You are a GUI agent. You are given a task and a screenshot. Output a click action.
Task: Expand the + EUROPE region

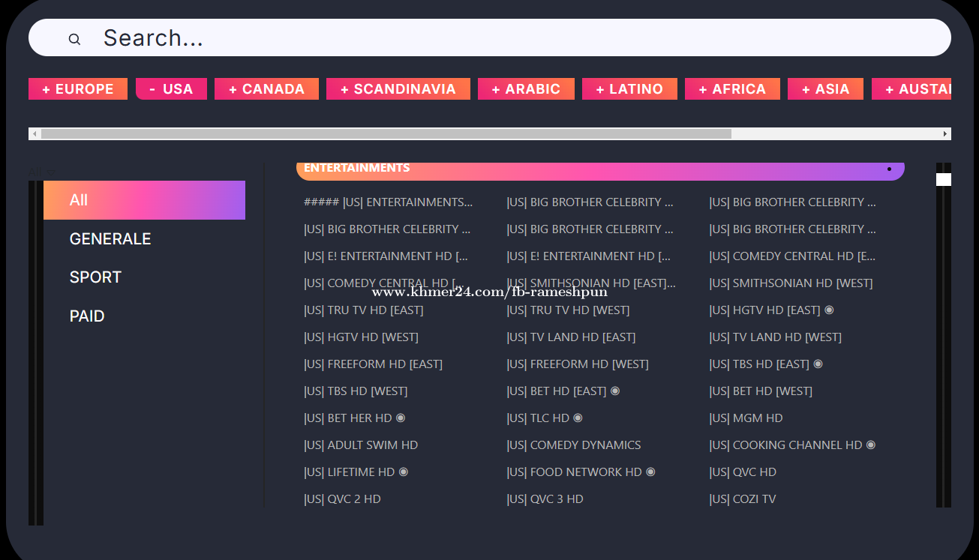point(78,88)
